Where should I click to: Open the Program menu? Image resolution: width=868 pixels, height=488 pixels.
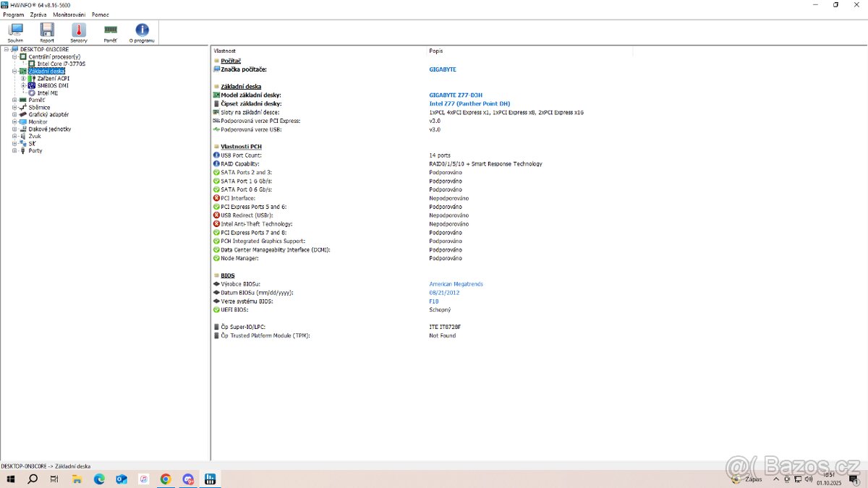coord(13,14)
